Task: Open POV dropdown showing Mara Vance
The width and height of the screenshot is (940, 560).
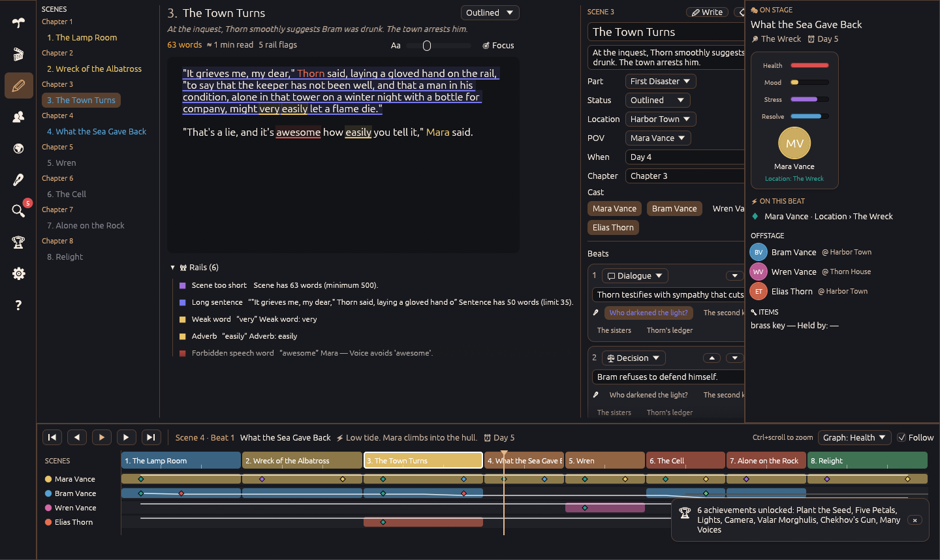Action: pos(658,138)
